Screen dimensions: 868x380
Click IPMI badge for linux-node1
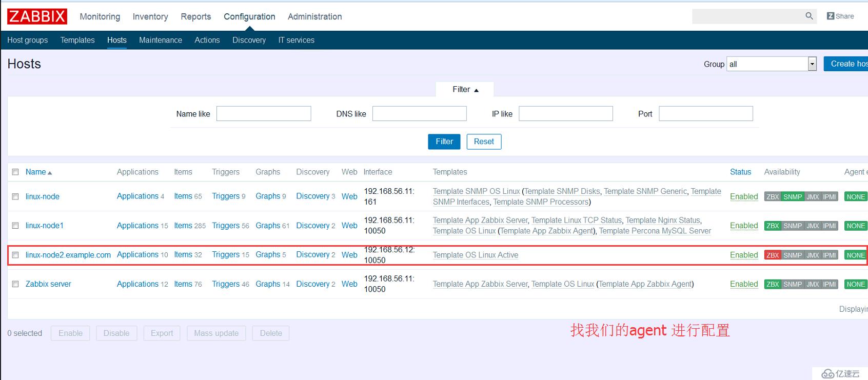pyautogui.click(x=830, y=226)
